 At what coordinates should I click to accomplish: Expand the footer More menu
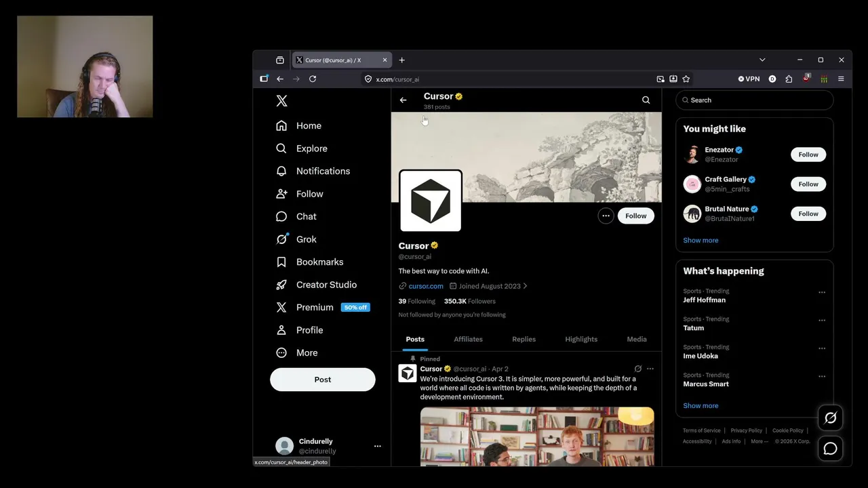tap(759, 441)
